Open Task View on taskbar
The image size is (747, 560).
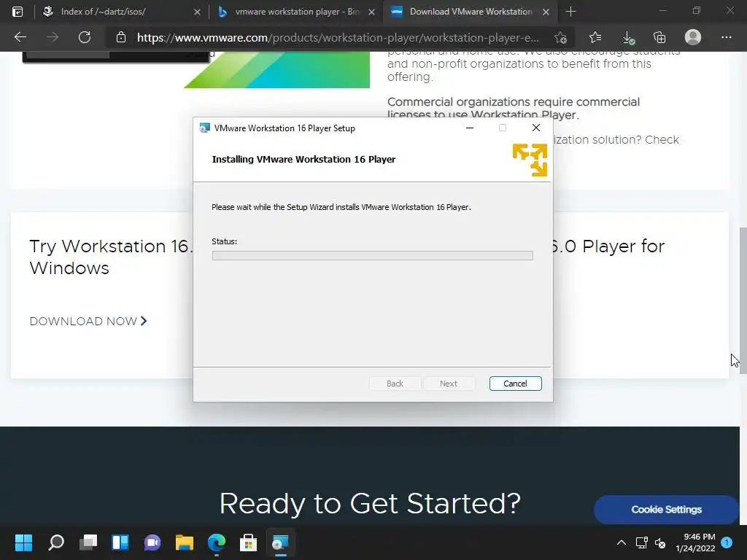(x=88, y=542)
